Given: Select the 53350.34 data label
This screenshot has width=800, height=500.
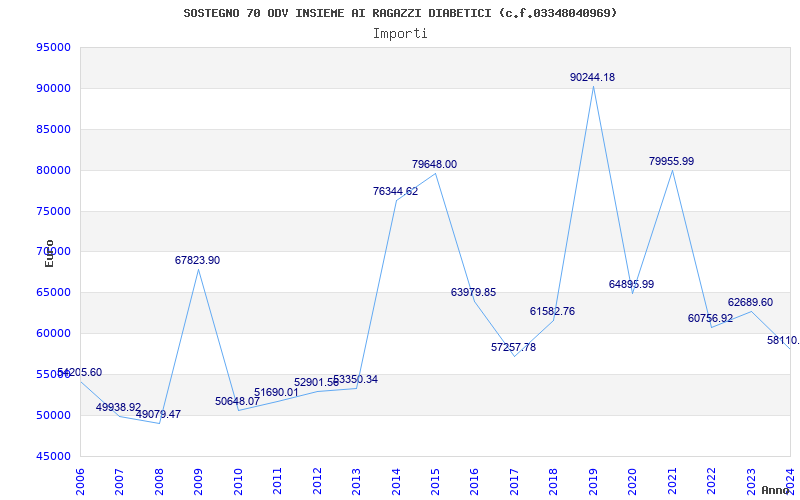Looking at the screenshot, I should [356, 380].
